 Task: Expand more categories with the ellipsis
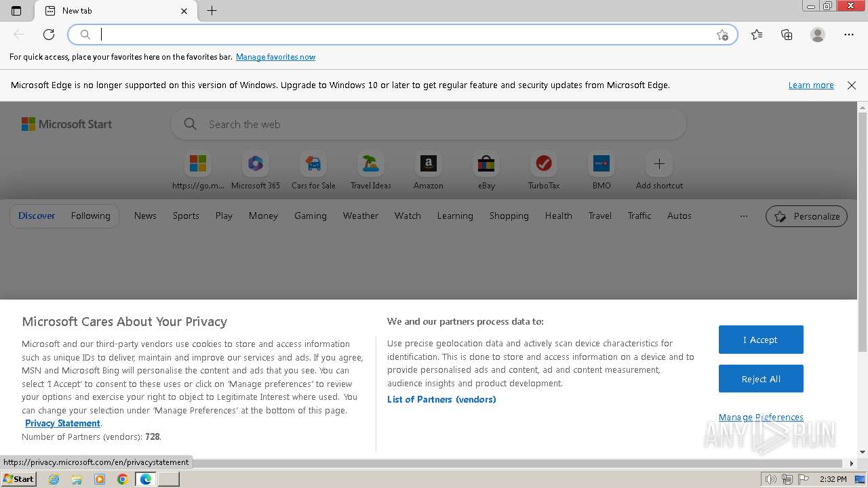(x=744, y=216)
